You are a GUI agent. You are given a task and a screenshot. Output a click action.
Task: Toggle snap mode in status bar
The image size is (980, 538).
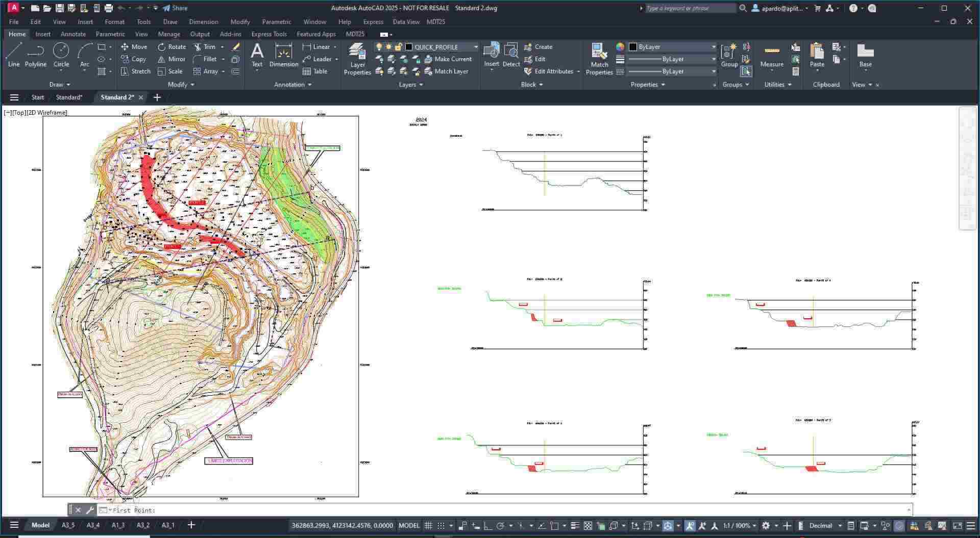point(441,526)
